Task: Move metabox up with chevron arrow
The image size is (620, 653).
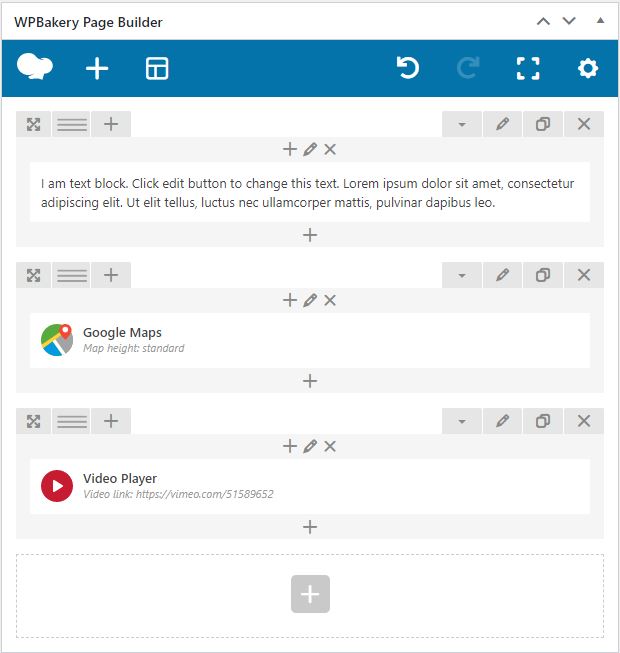Action: point(543,21)
